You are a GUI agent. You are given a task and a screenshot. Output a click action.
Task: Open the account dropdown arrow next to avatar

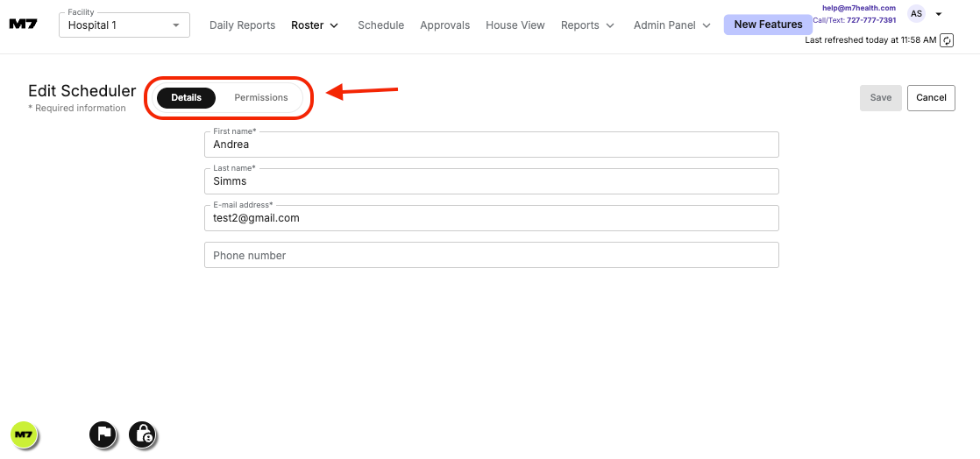939,14
